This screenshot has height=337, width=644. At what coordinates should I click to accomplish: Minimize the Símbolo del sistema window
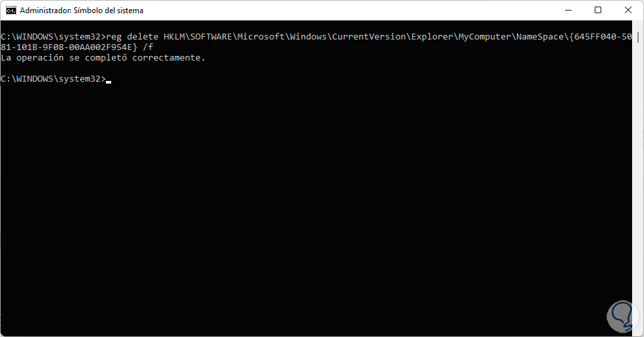point(568,11)
